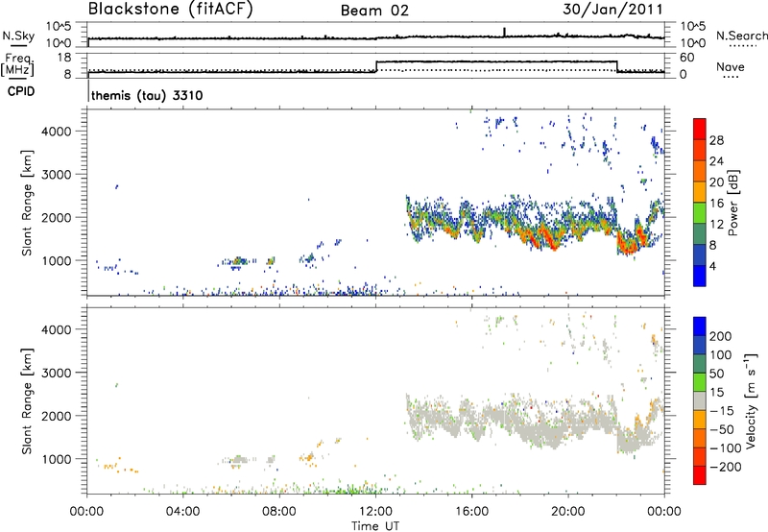Click the 'Blackstone (fitACF)' title
Screen dimensions: 768x532
point(170,9)
